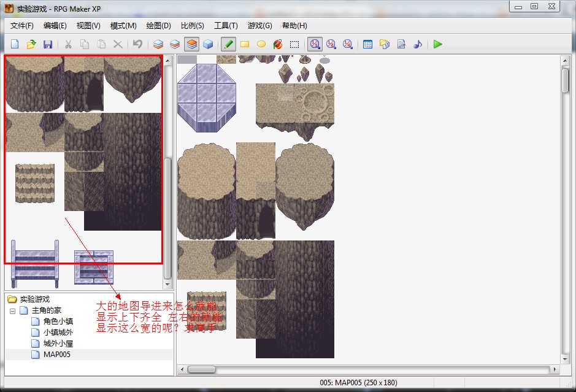Open the Database window icon

(367, 44)
